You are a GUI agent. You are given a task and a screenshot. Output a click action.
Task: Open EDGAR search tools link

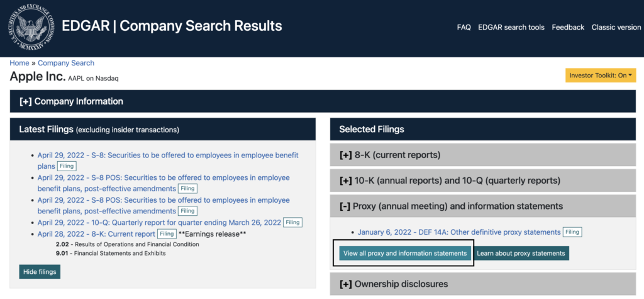point(511,27)
